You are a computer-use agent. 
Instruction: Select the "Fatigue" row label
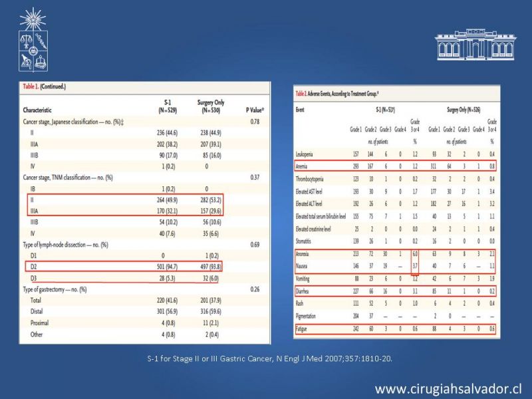coord(301,329)
